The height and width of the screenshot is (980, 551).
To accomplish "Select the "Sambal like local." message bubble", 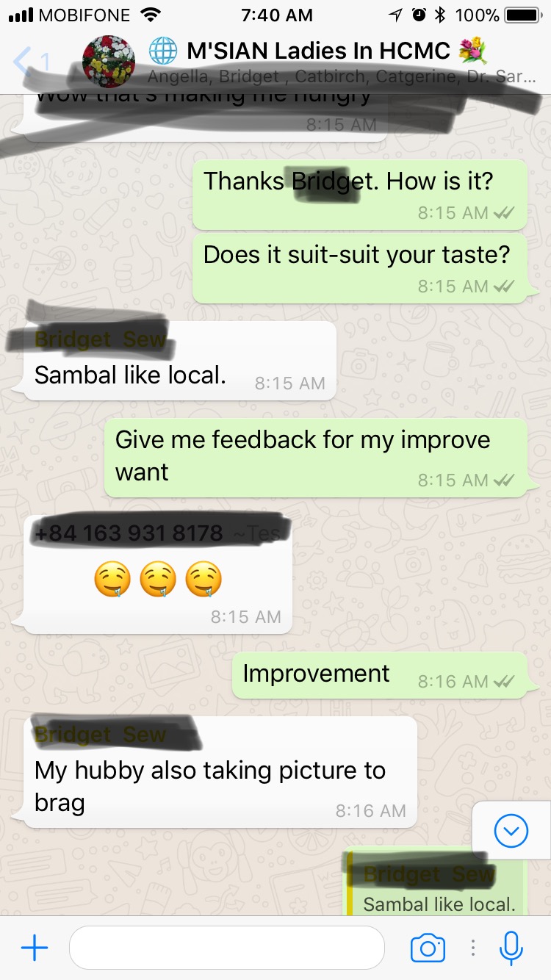I will point(180,361).
